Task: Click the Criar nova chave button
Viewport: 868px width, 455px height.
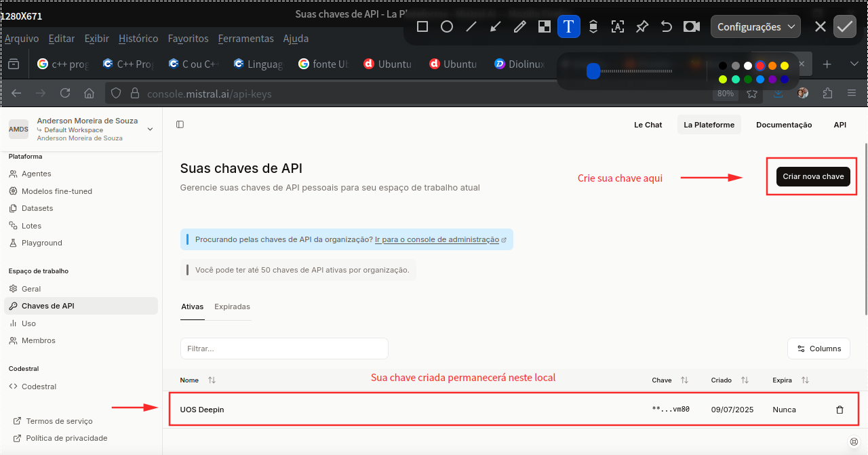Action: [x=813, y=176]
